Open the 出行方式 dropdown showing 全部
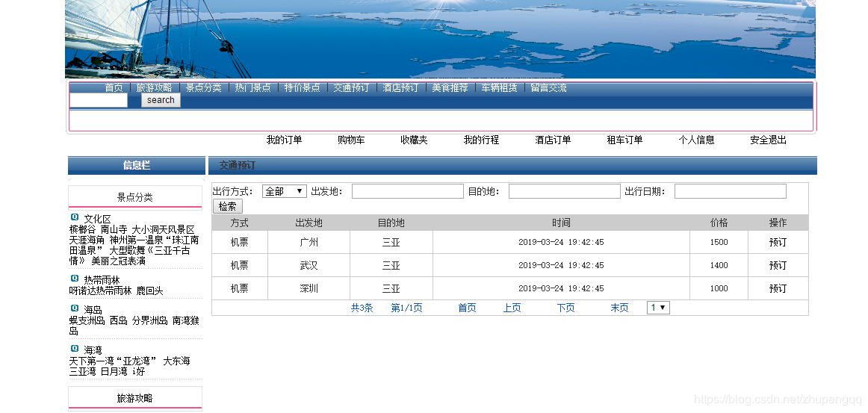 click(285, 191)
